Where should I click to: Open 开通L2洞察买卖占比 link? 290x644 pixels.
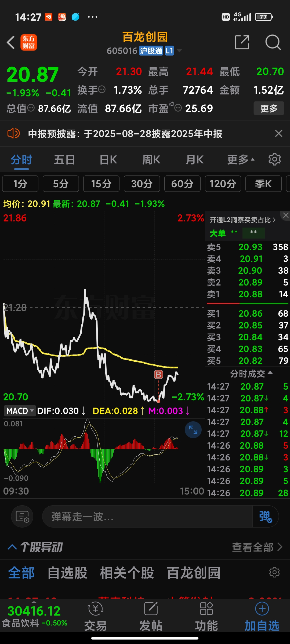(243, 220)
